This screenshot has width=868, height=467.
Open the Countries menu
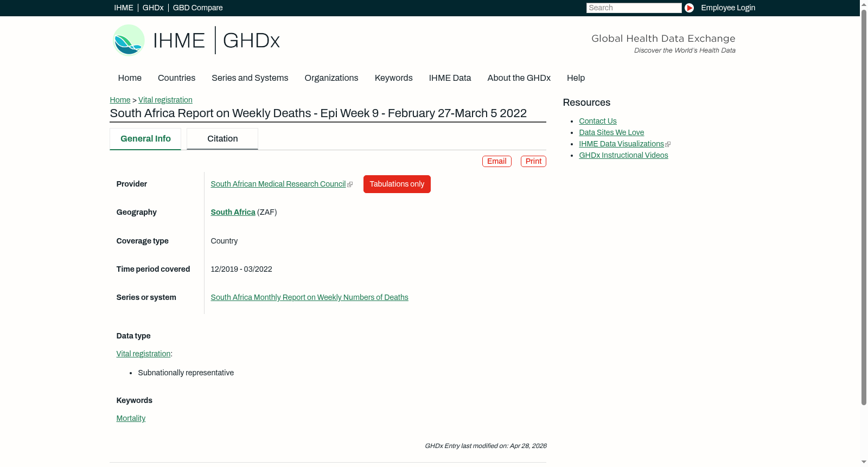click(176, 78)
